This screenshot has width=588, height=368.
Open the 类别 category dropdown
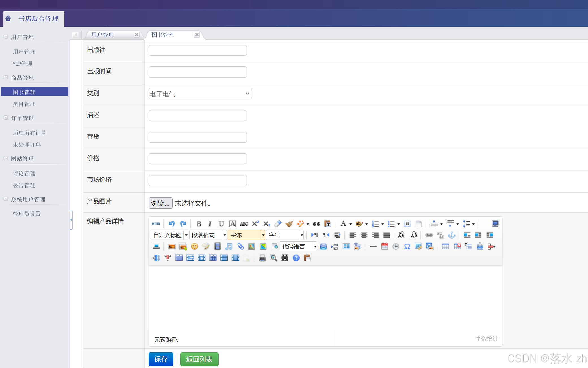(200, 94)
